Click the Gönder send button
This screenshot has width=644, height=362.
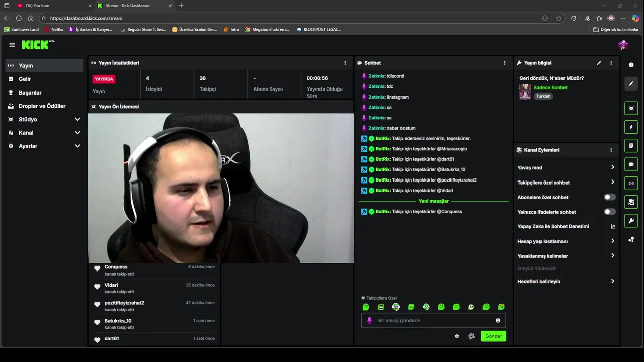pos(493,336)
